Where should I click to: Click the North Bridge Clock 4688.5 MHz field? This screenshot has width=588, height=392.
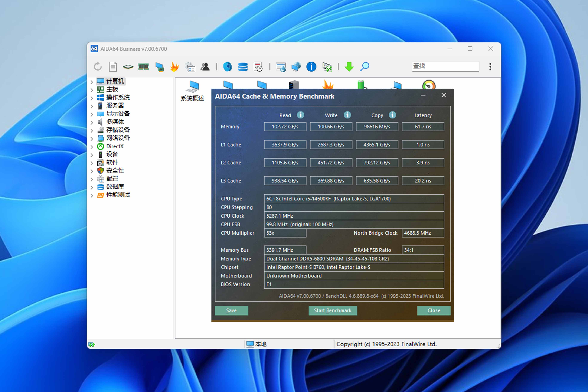(423, 233)
